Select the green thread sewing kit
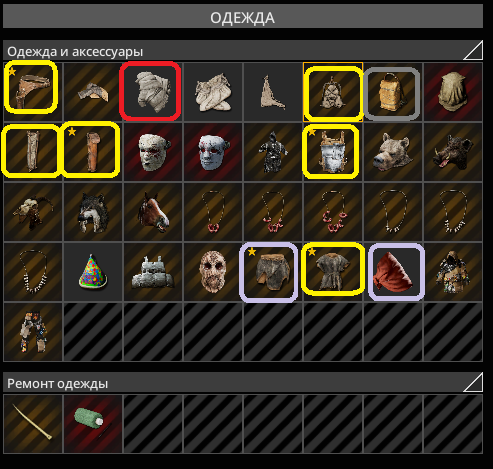Image resolution: width=493 pixels, height=469 pixels. 93,424
